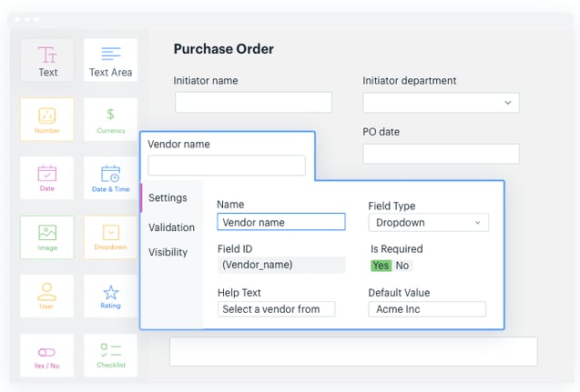The width and height of the screenshot is (580, 392).
Task: Click the Purchase Order title
Action: (x=224, y=49)
